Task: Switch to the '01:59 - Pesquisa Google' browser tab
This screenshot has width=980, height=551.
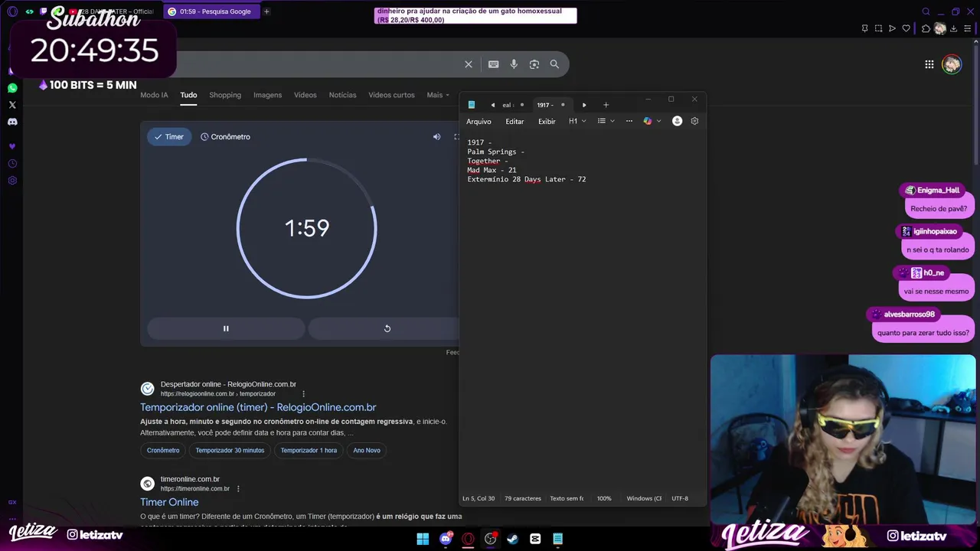Action: (x=213, y=11)
